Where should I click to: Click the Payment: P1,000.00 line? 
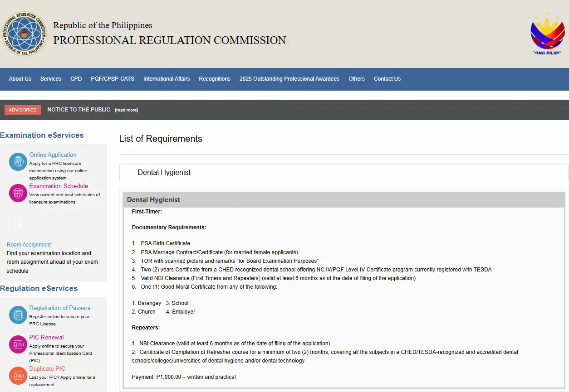tap(184, 377)
